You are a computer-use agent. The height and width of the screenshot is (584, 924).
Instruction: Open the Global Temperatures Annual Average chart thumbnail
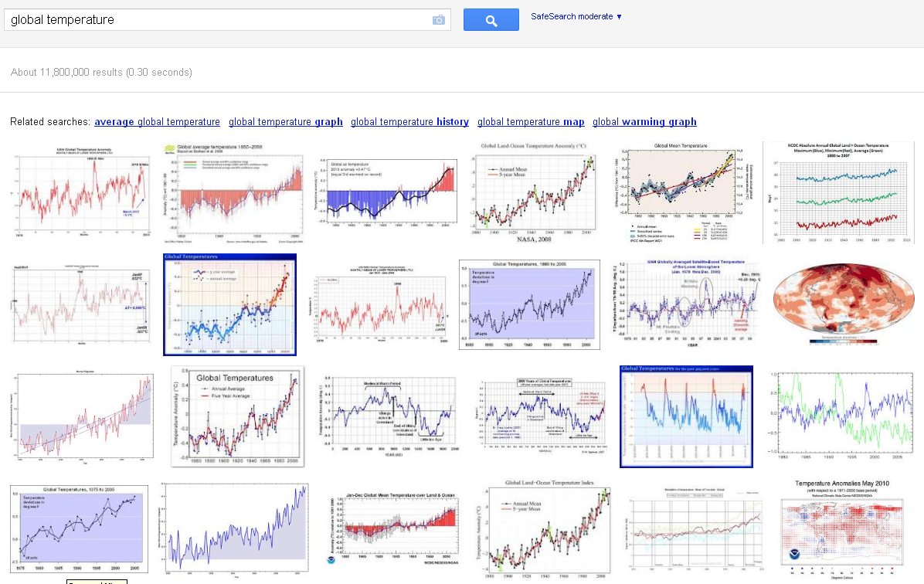tap(237, 416)
